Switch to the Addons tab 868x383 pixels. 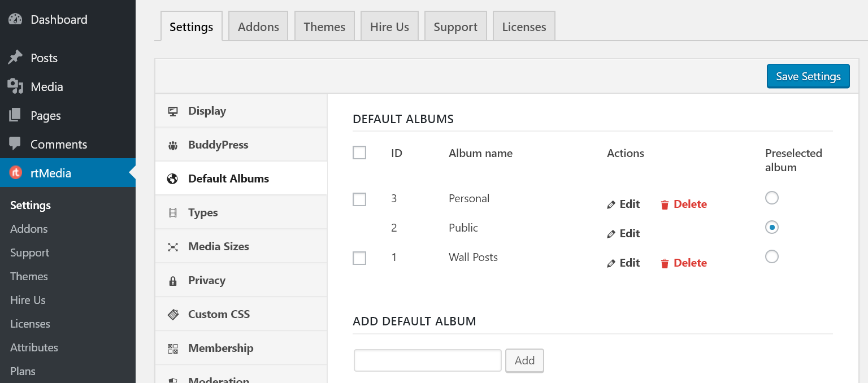[x=258, y=26]
